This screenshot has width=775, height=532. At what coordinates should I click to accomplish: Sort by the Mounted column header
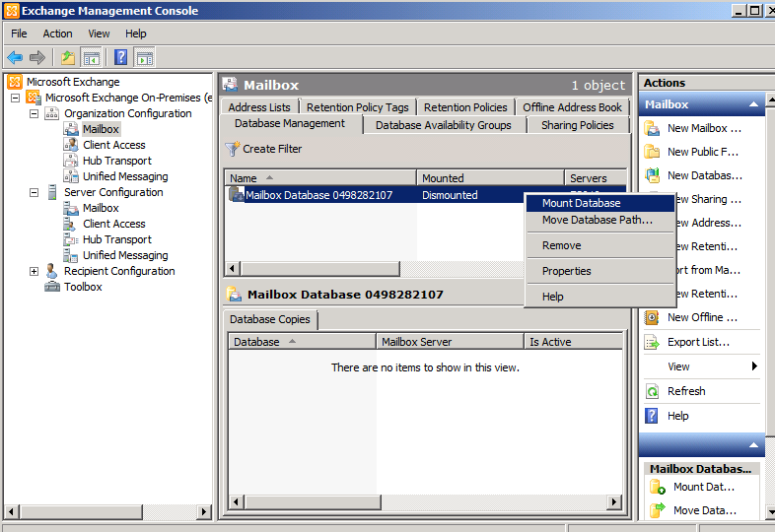point(489,178)
